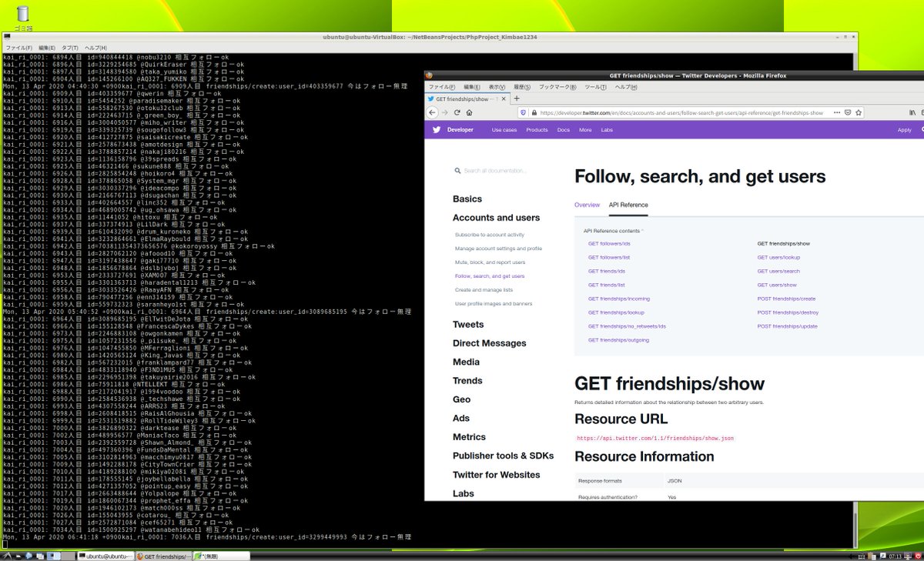Expand the Metrics sidebar section

pos(469,437)
